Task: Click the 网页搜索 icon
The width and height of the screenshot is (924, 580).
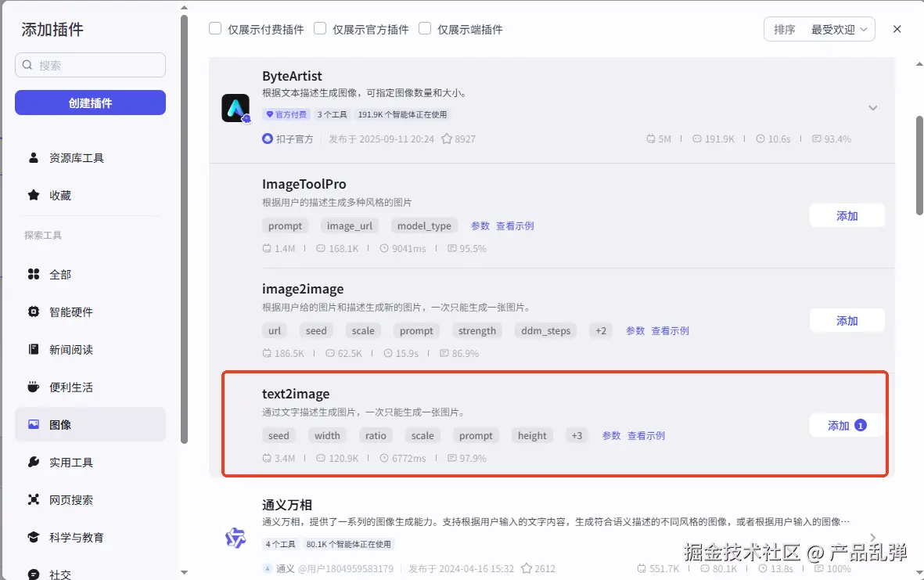Action: tap(34, 500)
